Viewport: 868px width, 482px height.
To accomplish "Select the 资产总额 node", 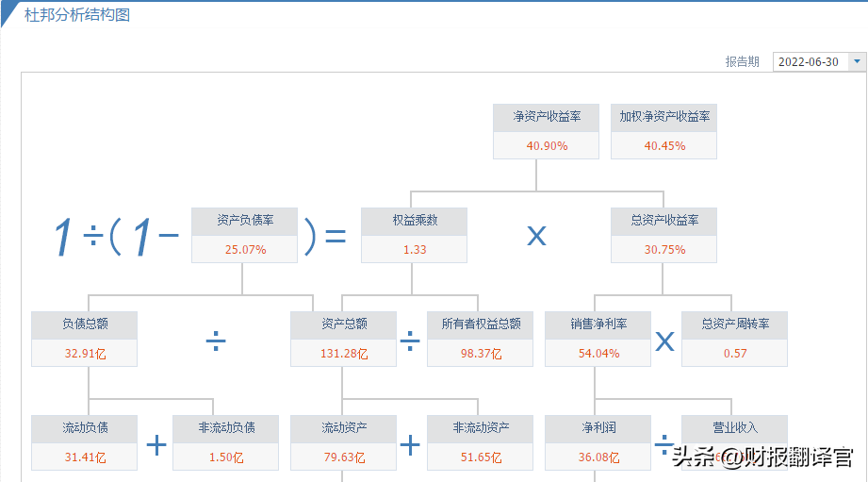I will [x=344, y=339].
